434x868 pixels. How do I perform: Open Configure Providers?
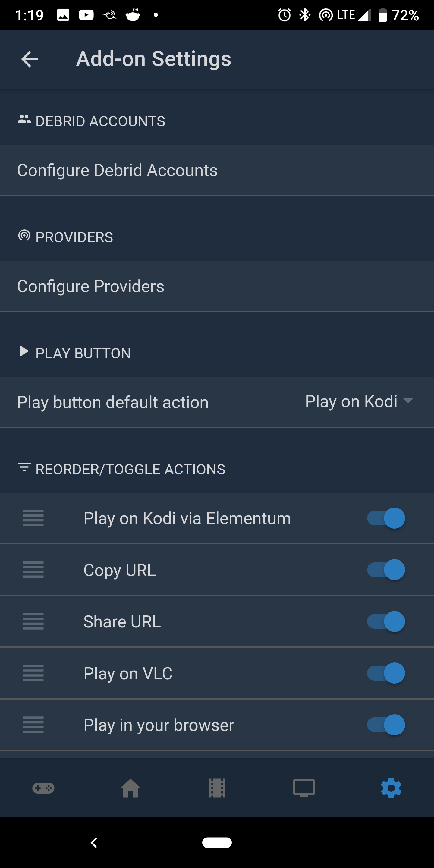tap(91, 286)
